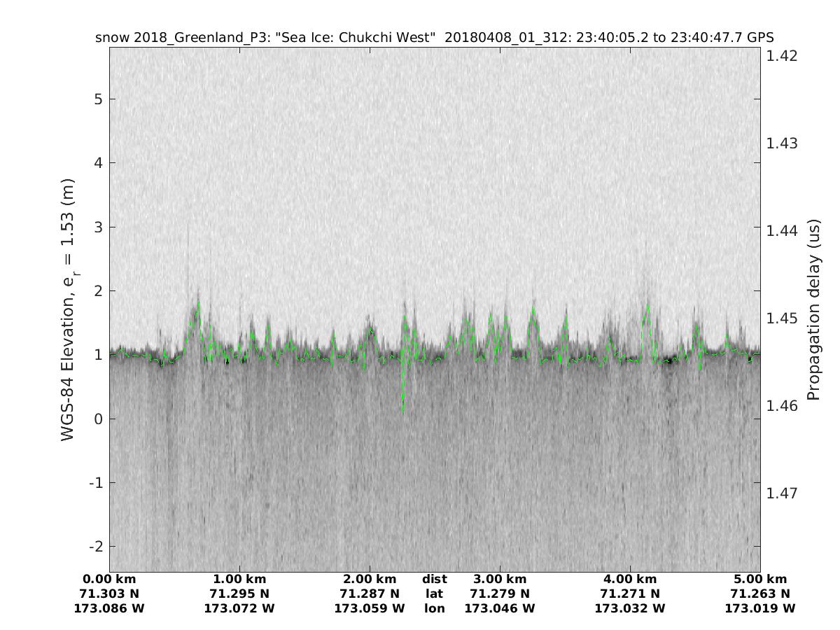The image size is (840, 630).
Task: Click the '5.00 km' distance label
Action: pos(760,580)
